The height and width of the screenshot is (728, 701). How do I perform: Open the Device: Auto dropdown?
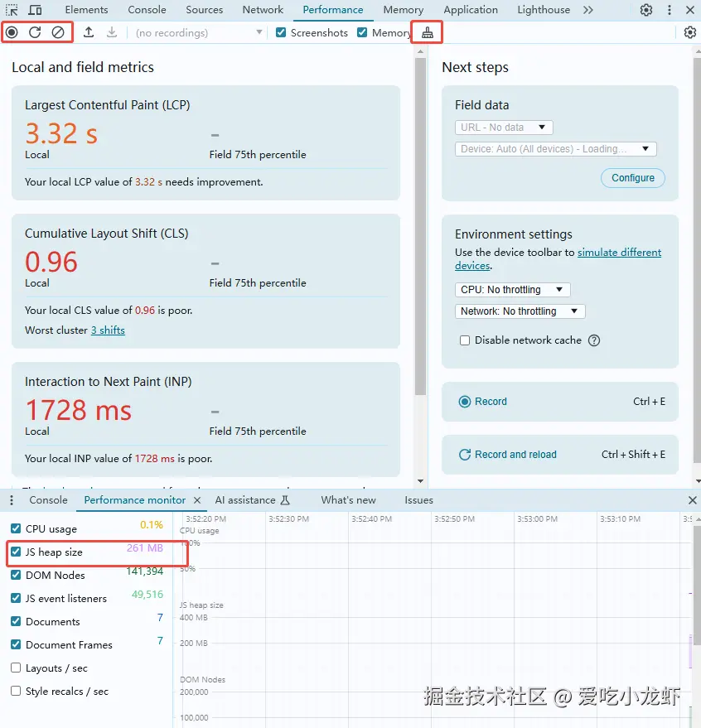pos(555,149)
